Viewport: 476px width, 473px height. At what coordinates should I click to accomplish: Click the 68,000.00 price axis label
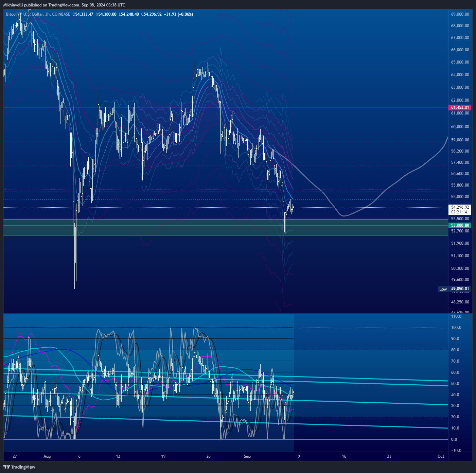point(460,26)
